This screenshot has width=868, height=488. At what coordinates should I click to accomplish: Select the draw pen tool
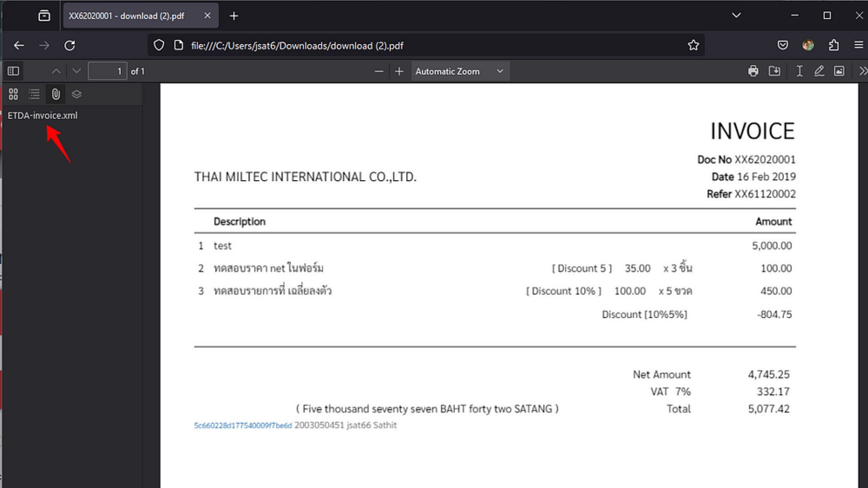point(819,71)
